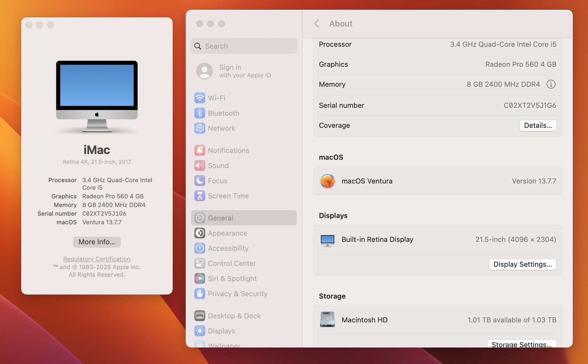Open the Screen Time hourglass icon
The image size is (588, 364).
coord(200,196)
